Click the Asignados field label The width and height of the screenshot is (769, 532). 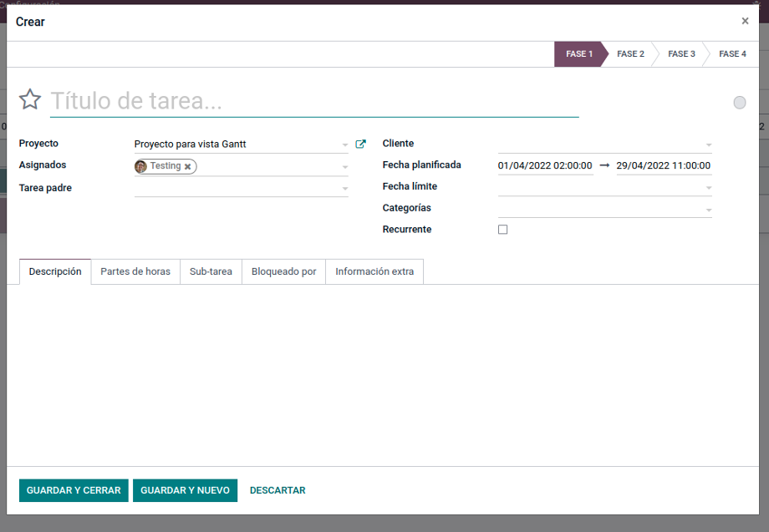pos(43,165)
